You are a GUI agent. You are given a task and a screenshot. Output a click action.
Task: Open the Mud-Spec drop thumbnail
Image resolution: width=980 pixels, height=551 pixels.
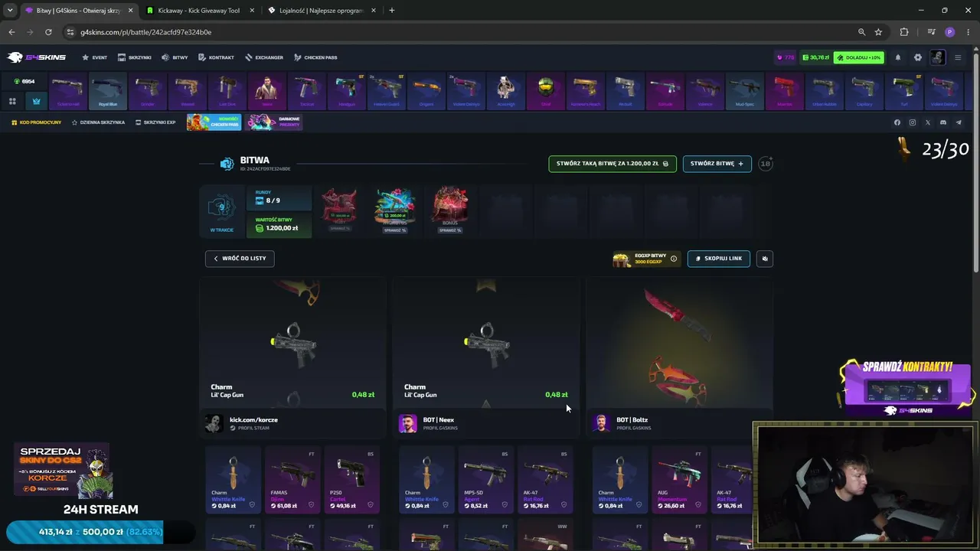[x=745, y=91]
